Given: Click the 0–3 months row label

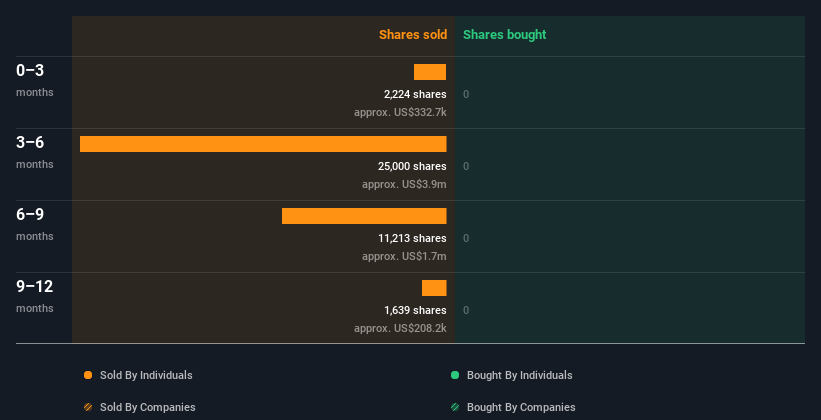Looking at the screenshot, I should point(35,80).
